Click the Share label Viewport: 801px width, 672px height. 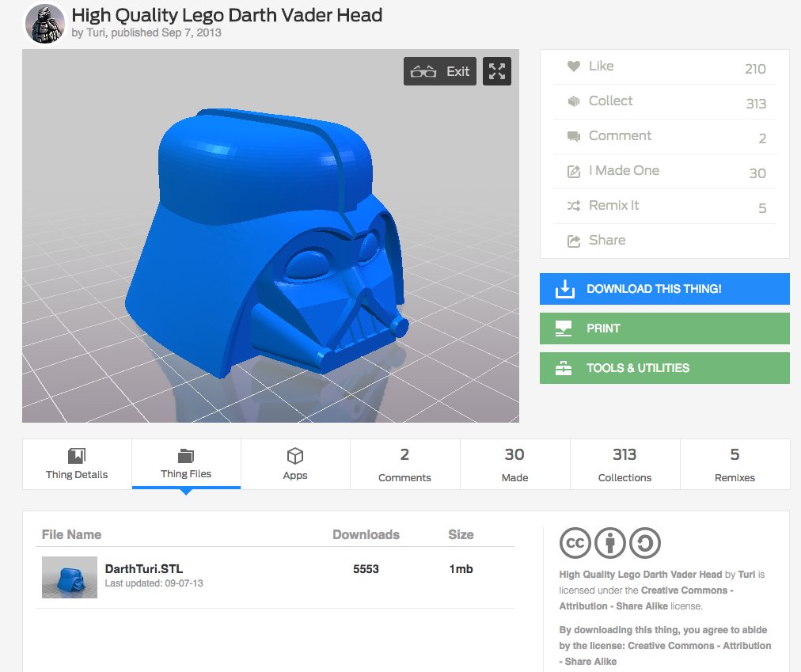[x=607, y=240]
